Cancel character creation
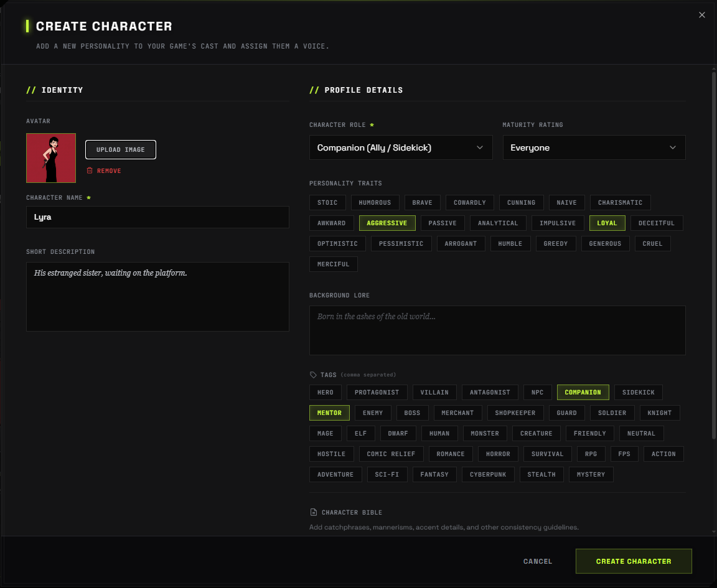 pos(538,561)
